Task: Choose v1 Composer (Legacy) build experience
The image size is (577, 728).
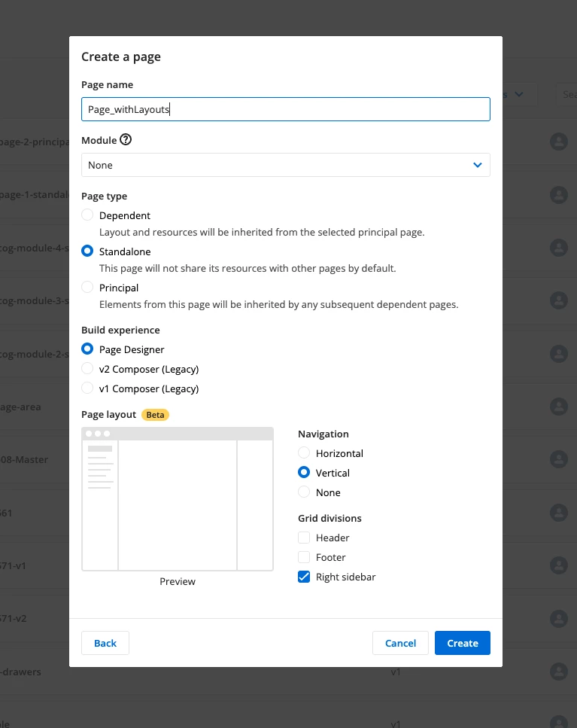Action: [x=87, y=388]
